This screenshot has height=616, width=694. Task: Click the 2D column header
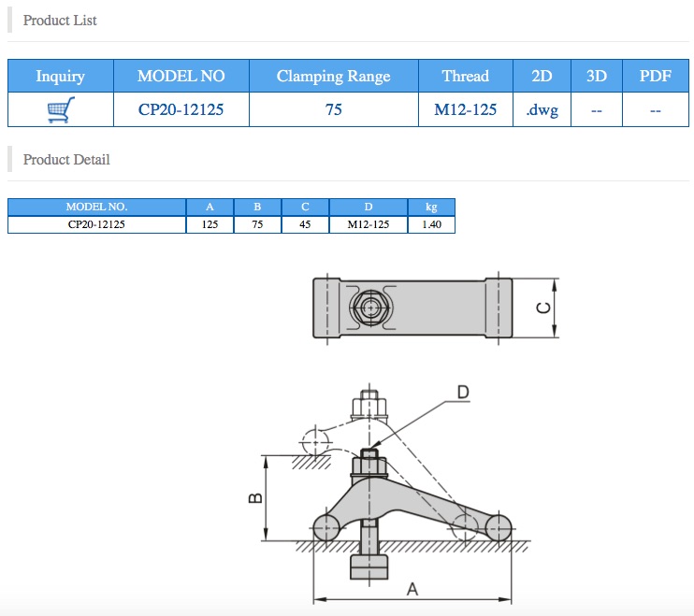(x=542, y=77)
